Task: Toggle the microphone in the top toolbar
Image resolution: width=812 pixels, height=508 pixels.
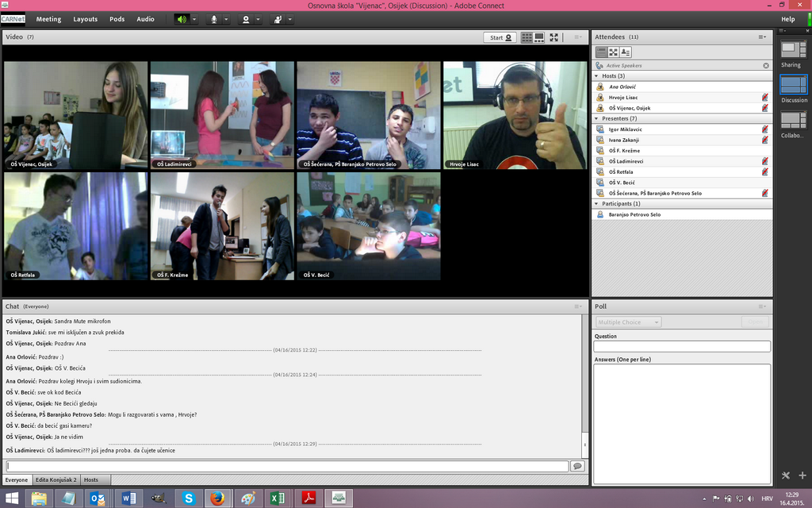Action: pyautogui.click(x=214, y=19)
